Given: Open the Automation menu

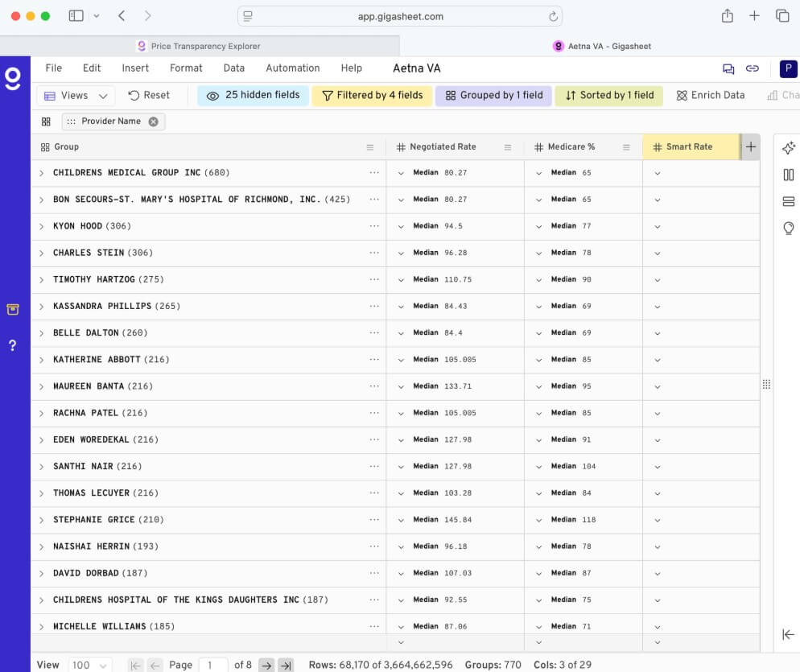Looking at the screenshot, I should (x=293, y=68).
